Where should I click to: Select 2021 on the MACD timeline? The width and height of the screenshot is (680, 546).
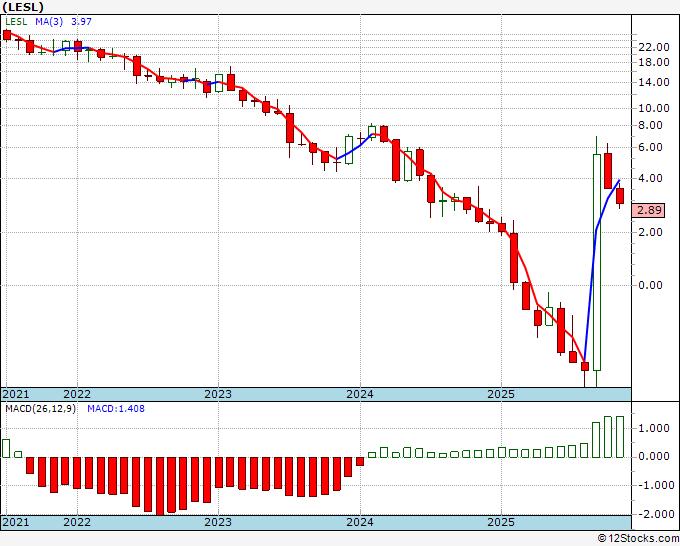pos(16,522)
